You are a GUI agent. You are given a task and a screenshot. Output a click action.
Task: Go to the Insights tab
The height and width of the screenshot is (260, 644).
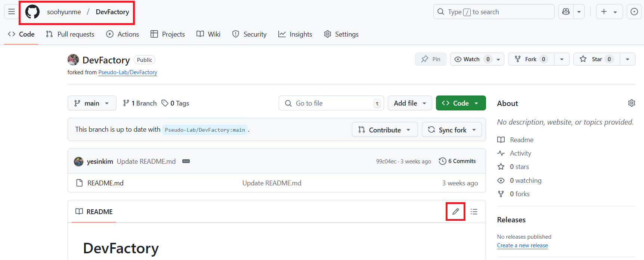coord(295,34)
